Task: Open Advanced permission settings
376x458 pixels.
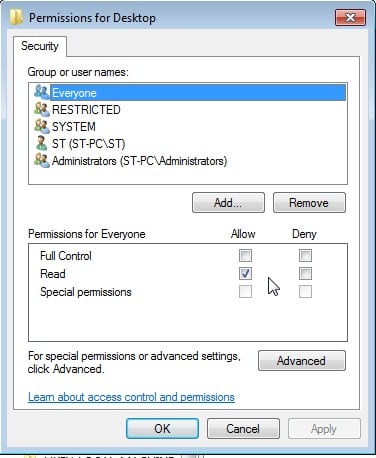Action: [302, 361]
